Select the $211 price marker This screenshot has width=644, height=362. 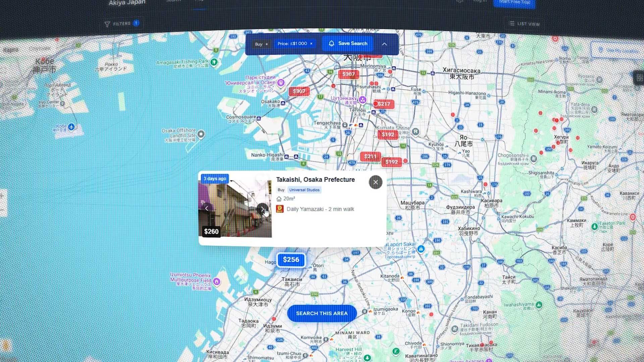(x=370, y=157)
